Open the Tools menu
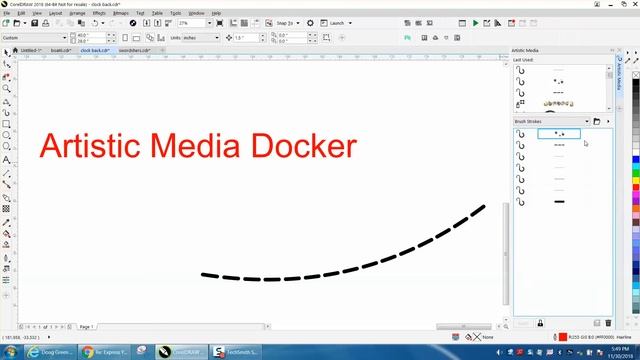 pyautogui.click(x=176, y=13)
